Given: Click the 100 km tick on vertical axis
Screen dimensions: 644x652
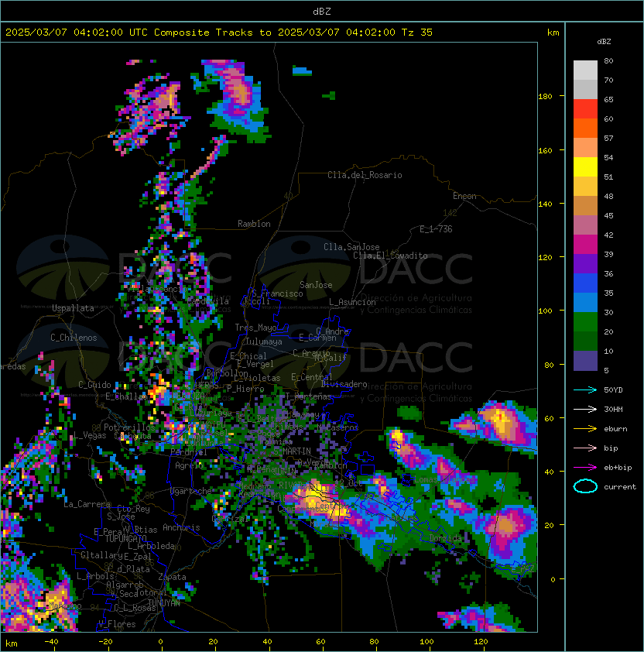Looking at the screenshot, I should click(x=545, y=311).
